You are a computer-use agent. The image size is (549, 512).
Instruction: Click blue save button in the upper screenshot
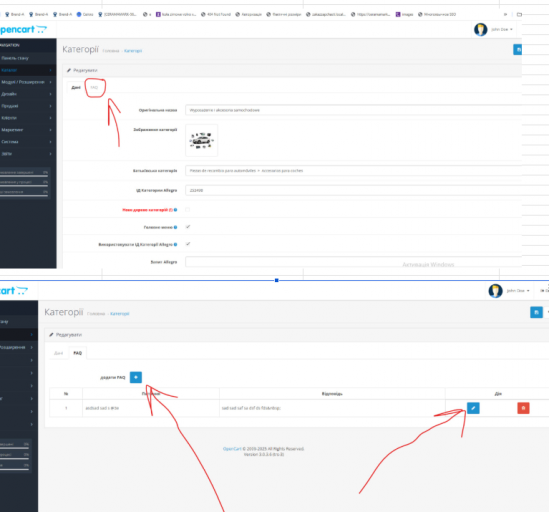[518, 49]
